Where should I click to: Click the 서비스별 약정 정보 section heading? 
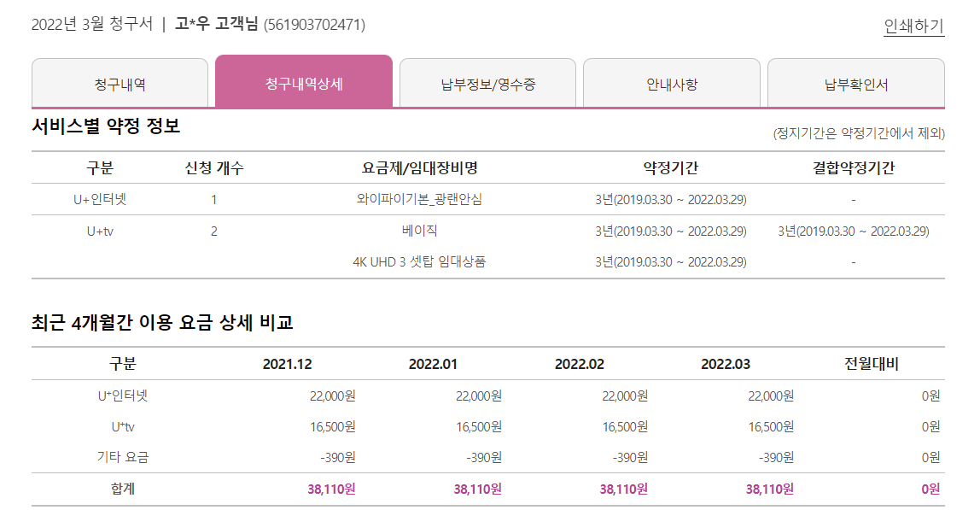(106, 127)
